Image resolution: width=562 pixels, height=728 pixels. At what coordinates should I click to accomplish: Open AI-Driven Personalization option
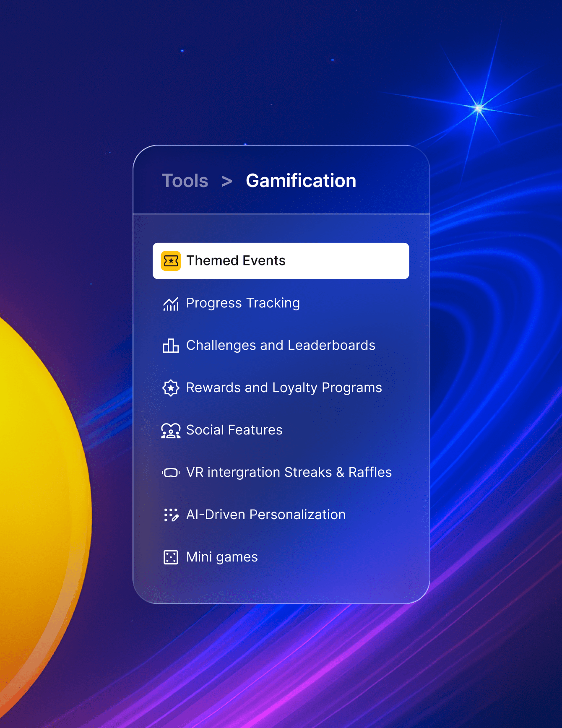pyautogui.click(x=266, y=515)
